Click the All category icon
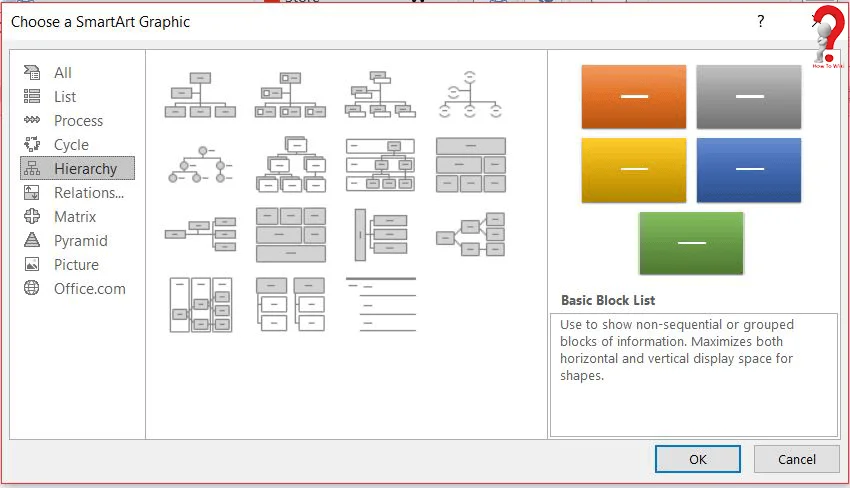Screen dimensions: 850x488 point(32,72)
